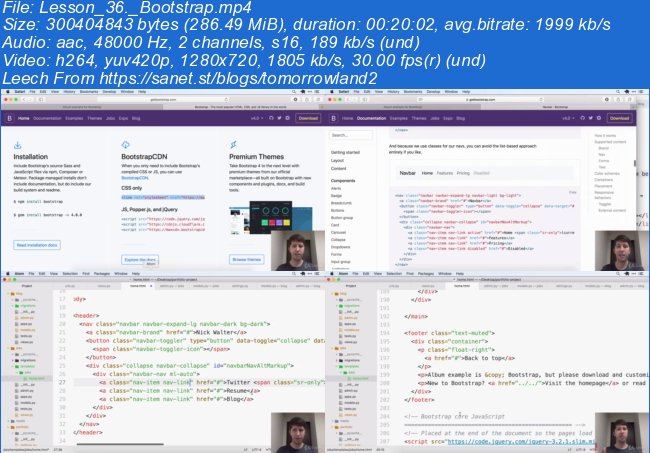Click Pricing link in Navbar example
Image resolution: width=650 pixels, height=453 pixels.
[463, 173]
